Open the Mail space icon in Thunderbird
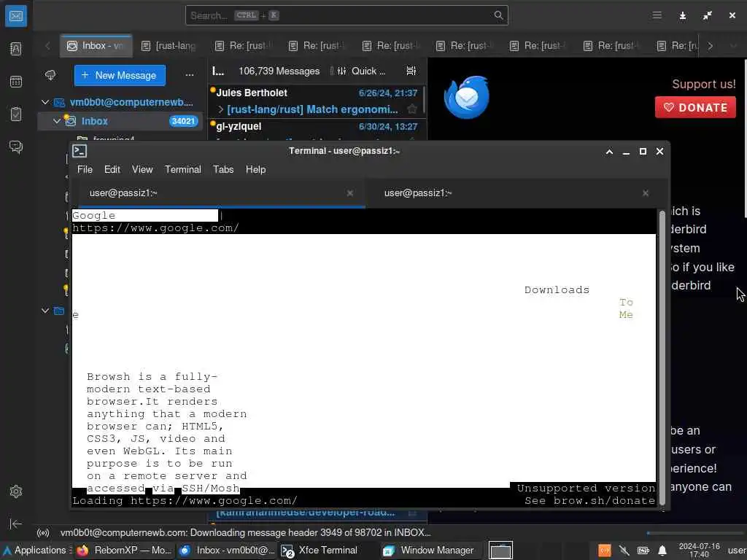The image size is (747, 560). pyautogui.click(x=16, y=16)
